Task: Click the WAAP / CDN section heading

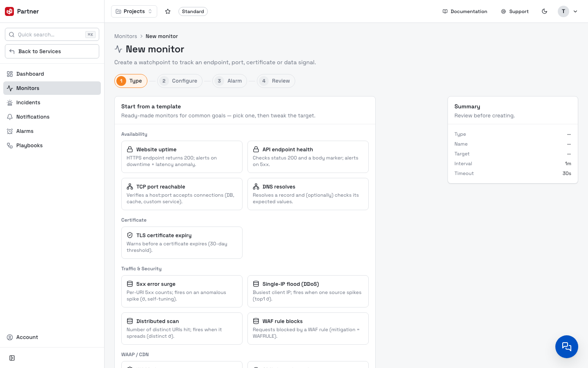Action: click(135, 355)
